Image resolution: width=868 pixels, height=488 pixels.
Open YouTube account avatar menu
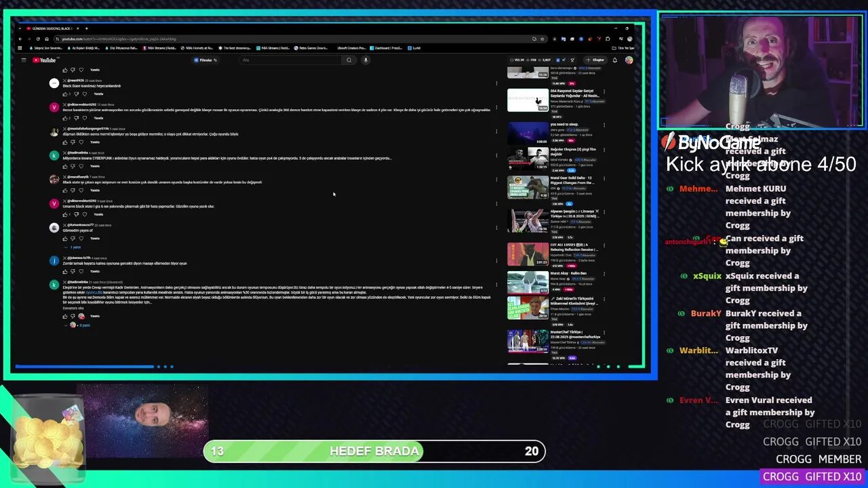click(x=629, y=60)
